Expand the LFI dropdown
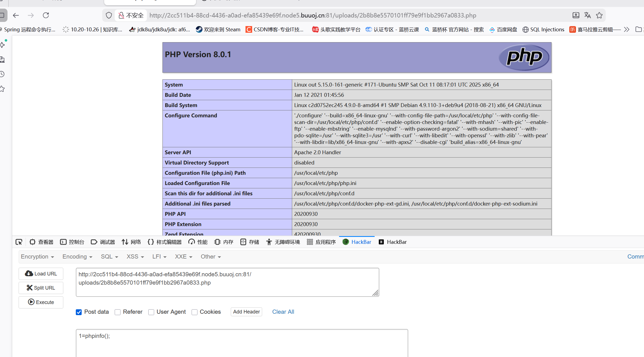 (159, 257)
